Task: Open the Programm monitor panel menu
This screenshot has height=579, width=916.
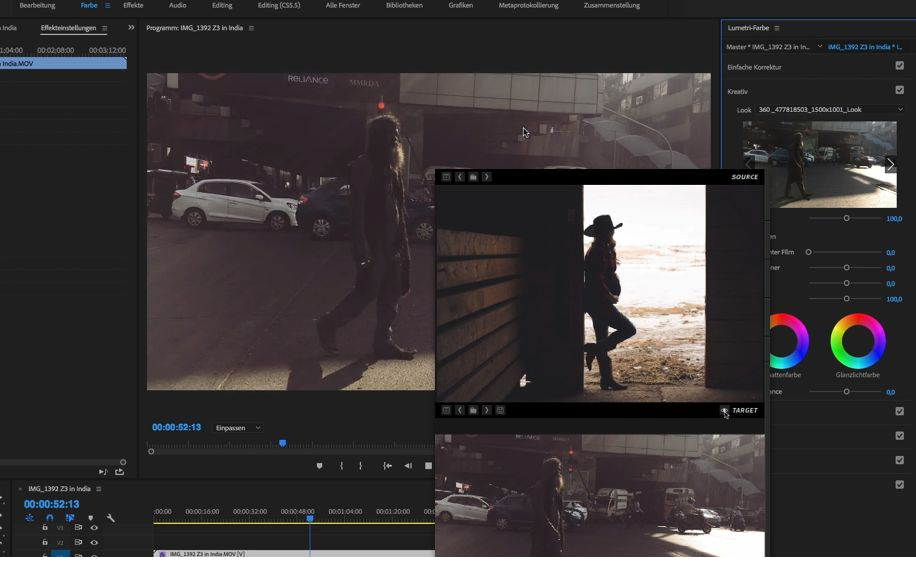Action: (251, 28)
